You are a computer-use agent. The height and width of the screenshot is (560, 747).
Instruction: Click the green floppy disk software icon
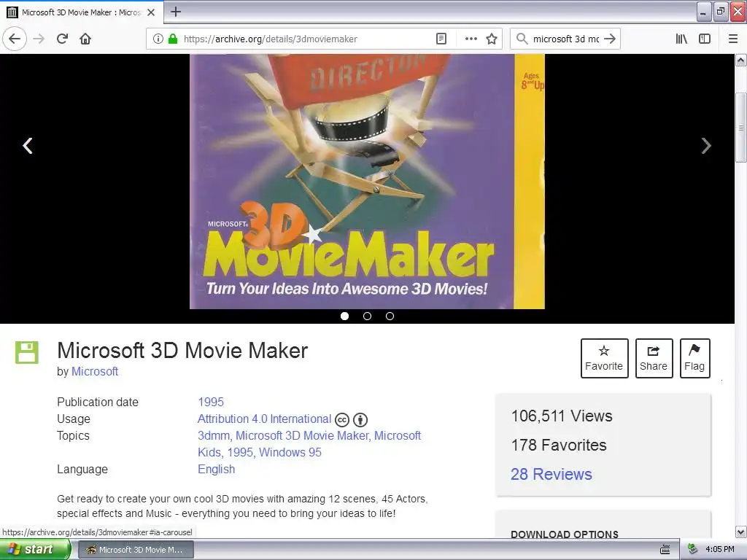[x=27, y=352]
